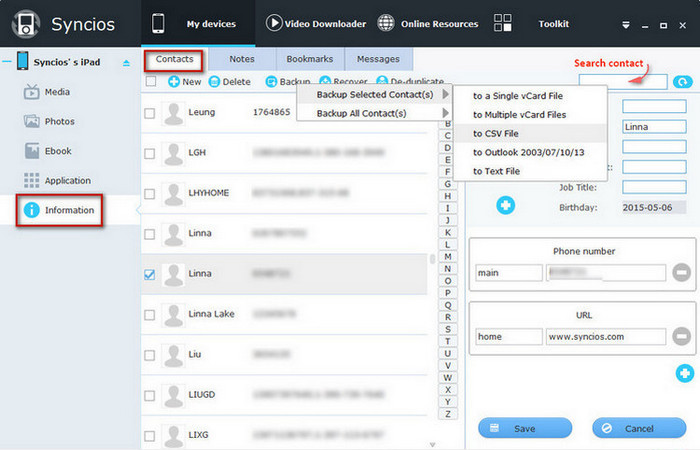Click the Syncios logo icon
The width and height of the screenshot is (700, 450).
25,24
